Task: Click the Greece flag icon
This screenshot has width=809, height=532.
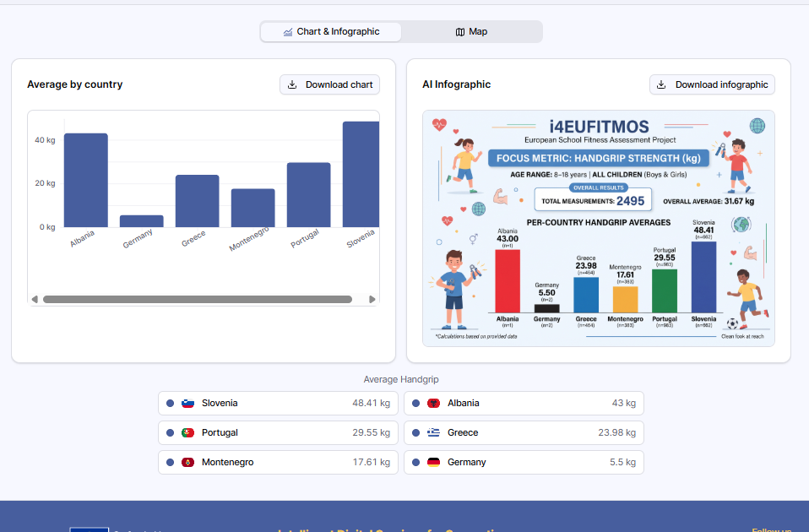Action: tap(433, 433)
